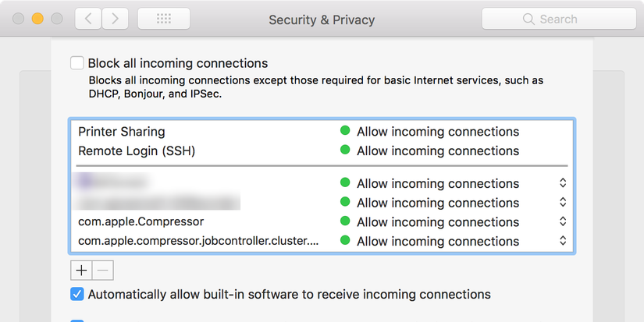
Task: Click the yellow minimize window button
Action: point(37,19)
